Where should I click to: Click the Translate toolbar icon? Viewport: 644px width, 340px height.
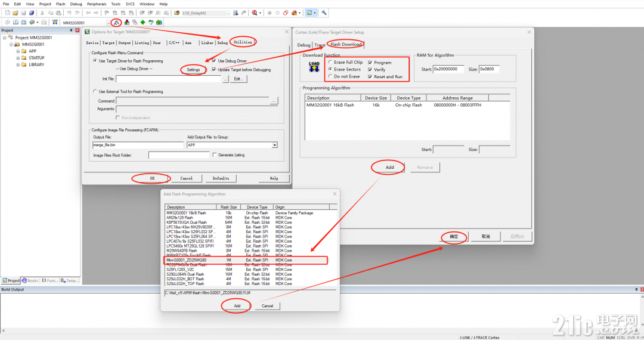[x=7, y=22]
